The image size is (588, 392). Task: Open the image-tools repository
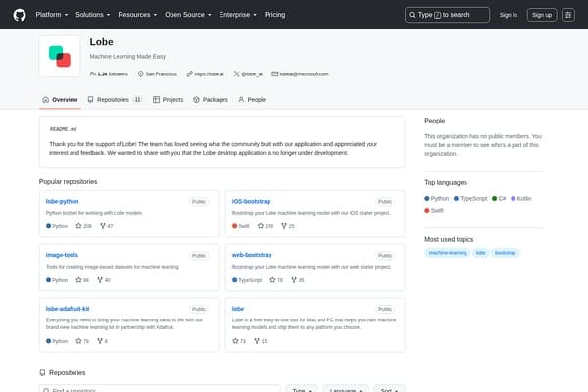point(62,255)
